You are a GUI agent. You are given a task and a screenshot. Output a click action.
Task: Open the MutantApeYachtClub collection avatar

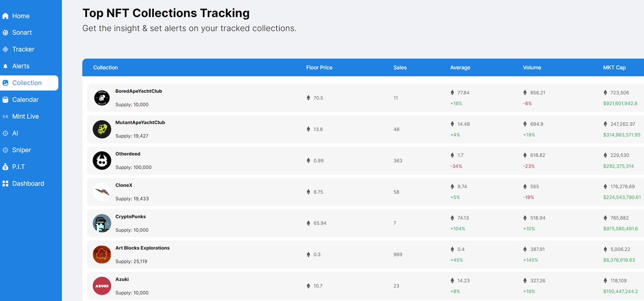click(101, 129)
